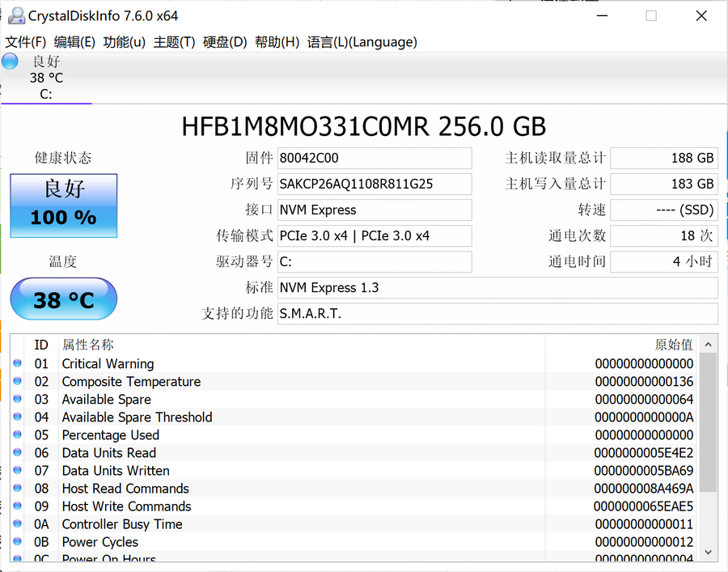Open the 功能(u) menu

[x=124, y=42]
